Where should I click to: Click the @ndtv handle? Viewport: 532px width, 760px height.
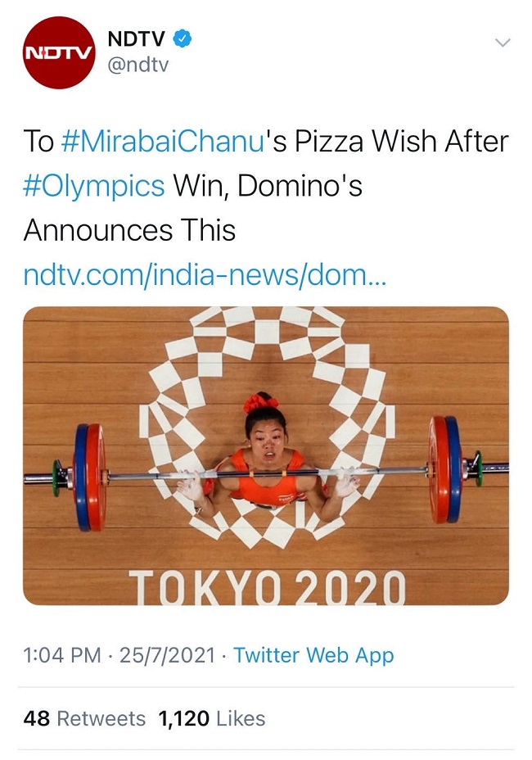(138, 65)
